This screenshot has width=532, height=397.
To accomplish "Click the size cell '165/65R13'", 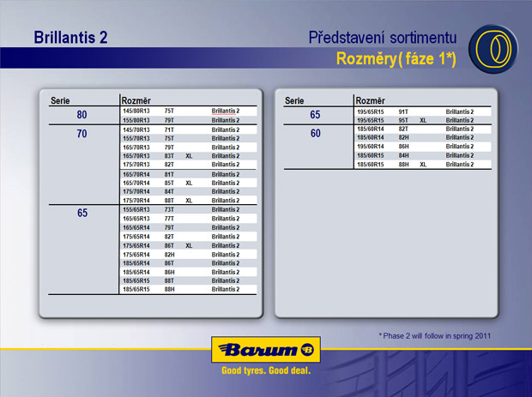I will pos(136,219).
